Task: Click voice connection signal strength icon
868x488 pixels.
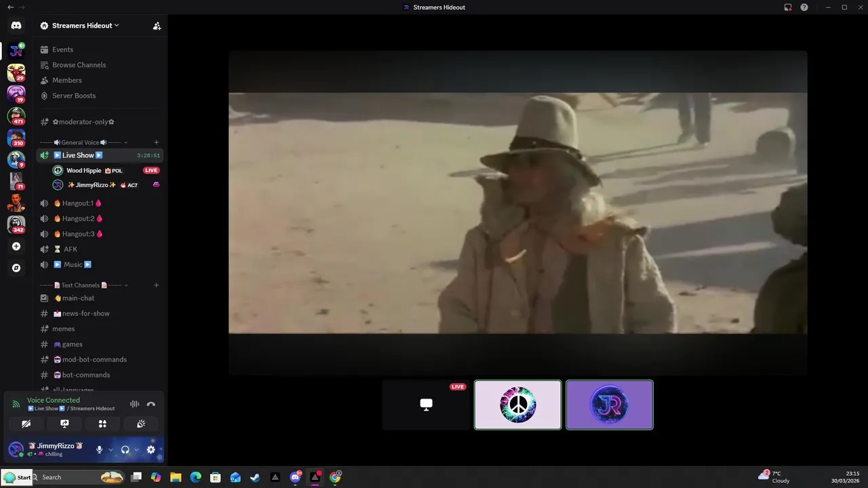Action: pyautogui.click(x=16, y=404)
